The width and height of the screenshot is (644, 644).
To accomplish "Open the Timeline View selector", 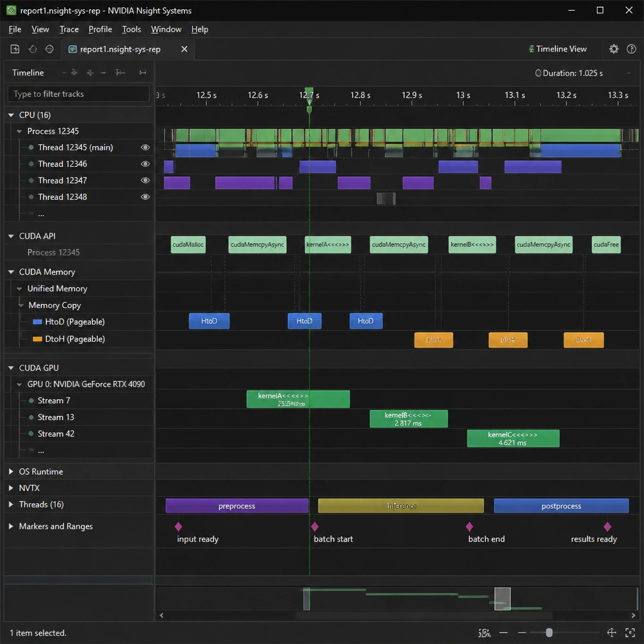I will [x=557, y=49].
